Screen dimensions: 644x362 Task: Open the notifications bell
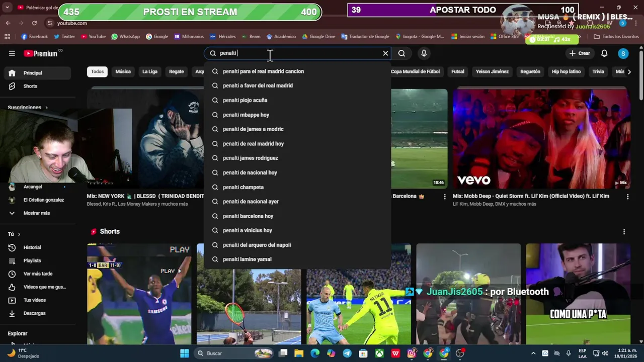[604, 53]
